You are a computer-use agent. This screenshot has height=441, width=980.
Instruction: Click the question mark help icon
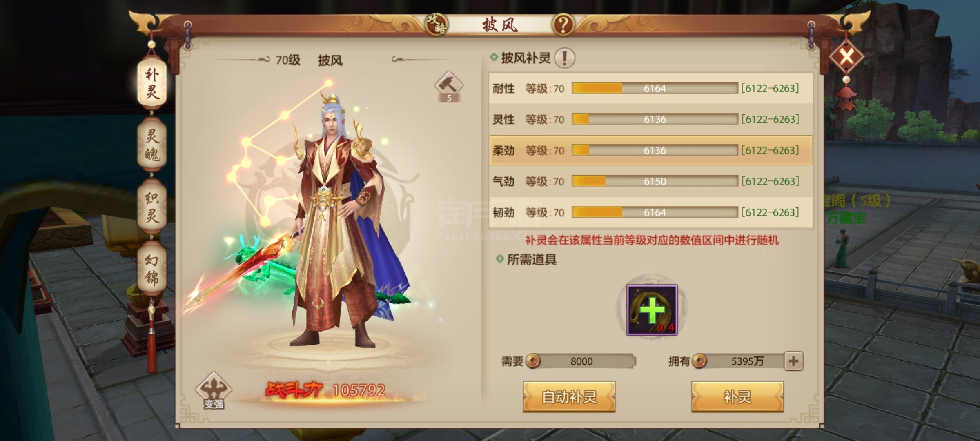pyautogui.click(x=563, y=24)
